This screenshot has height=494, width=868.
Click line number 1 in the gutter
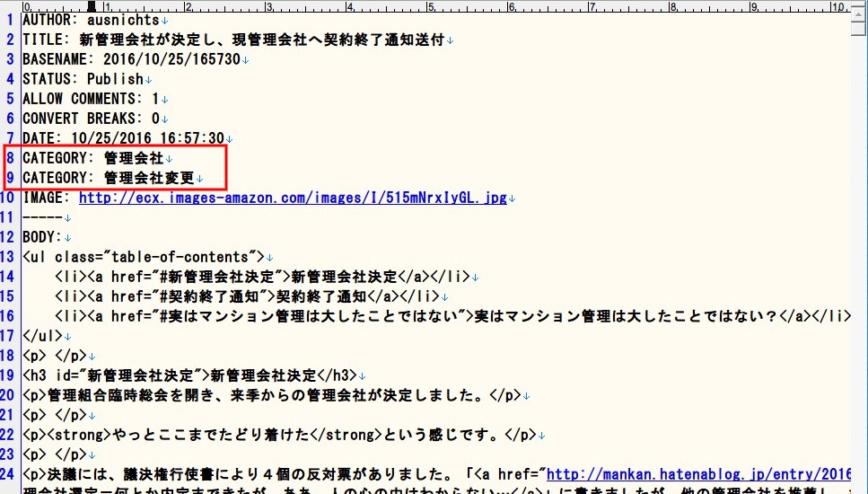11,20
